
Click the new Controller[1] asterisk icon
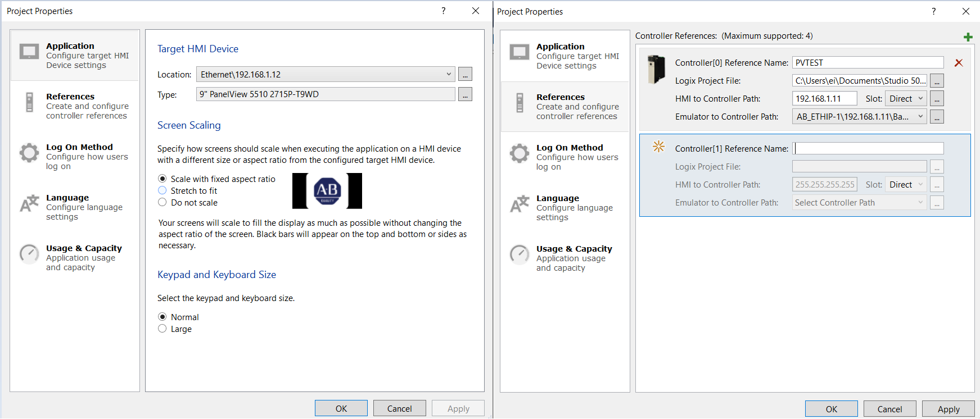(x=658, y=147)
